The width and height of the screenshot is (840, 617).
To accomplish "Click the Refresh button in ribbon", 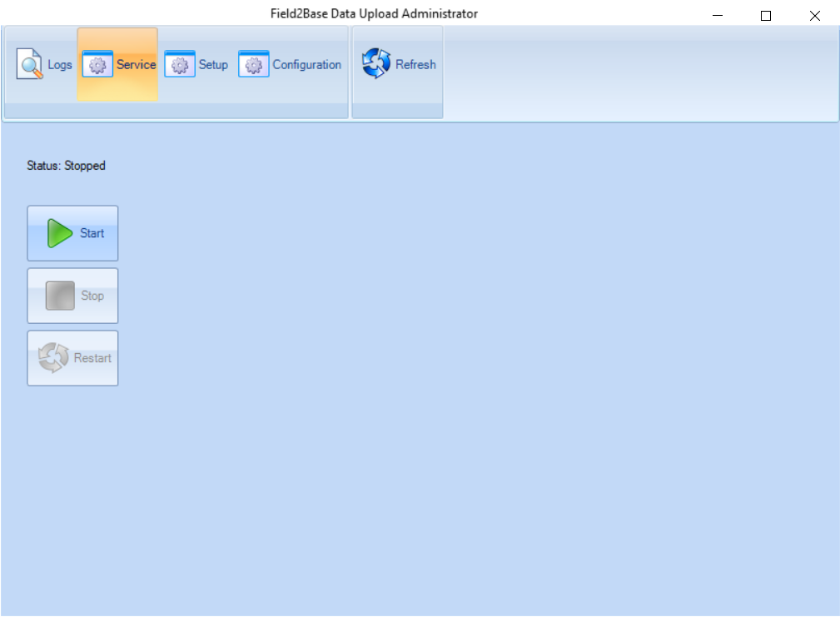I will (x=398, y=64).
